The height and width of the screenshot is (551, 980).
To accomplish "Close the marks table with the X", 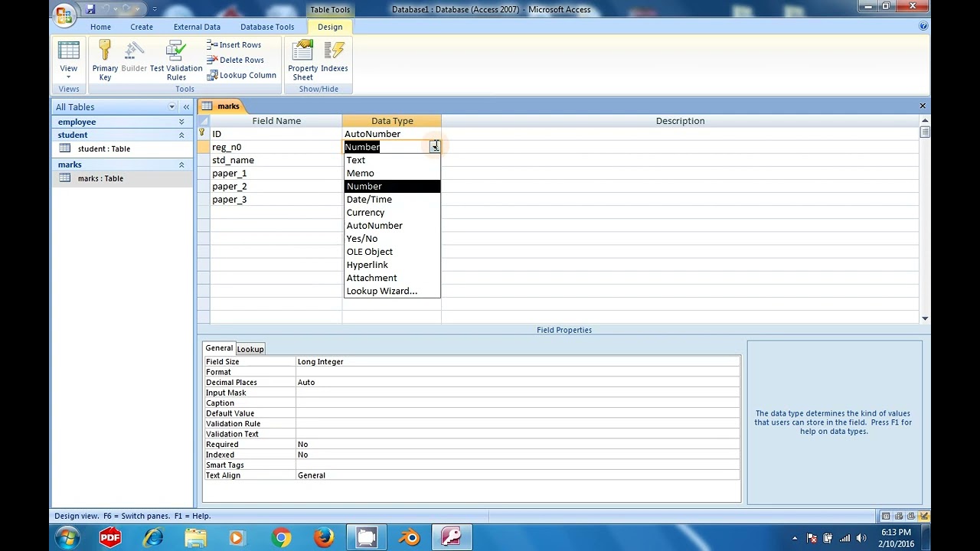I will [x=923, y=106].
